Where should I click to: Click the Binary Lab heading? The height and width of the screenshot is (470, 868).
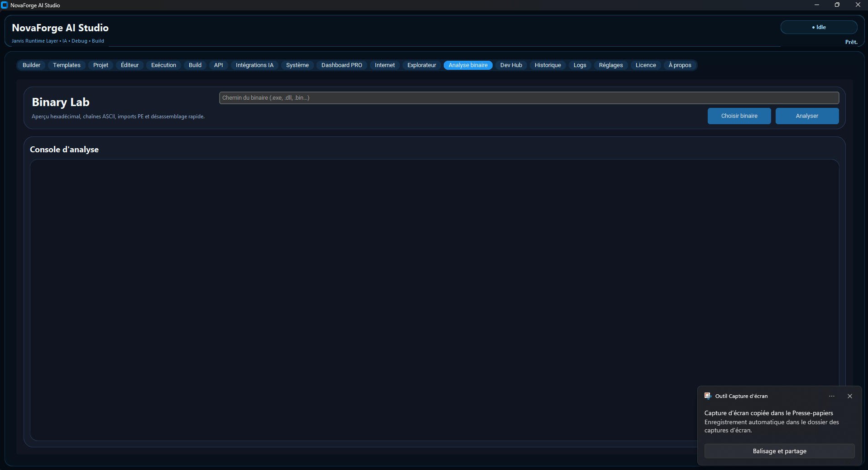(x=61, y=102)
